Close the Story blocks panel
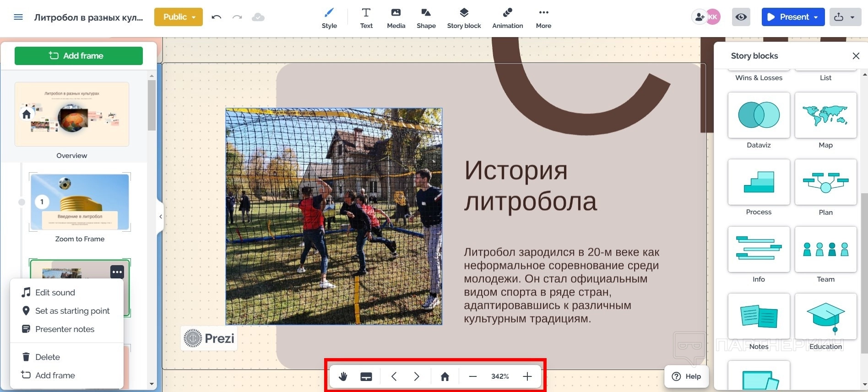 point(856,56)
